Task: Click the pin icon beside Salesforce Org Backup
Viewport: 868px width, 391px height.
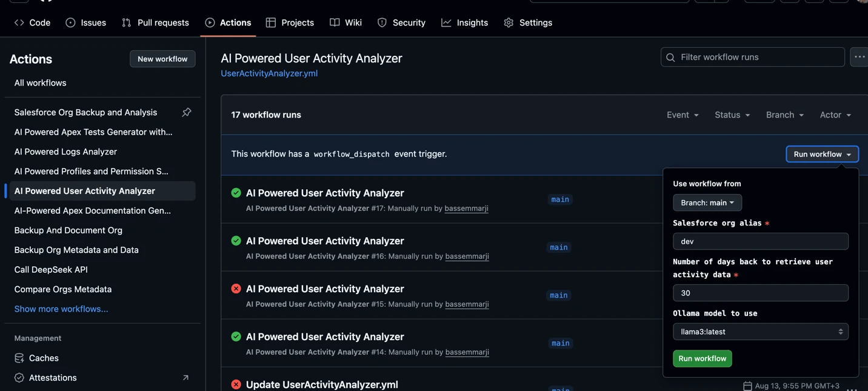Action: [187, 112]
